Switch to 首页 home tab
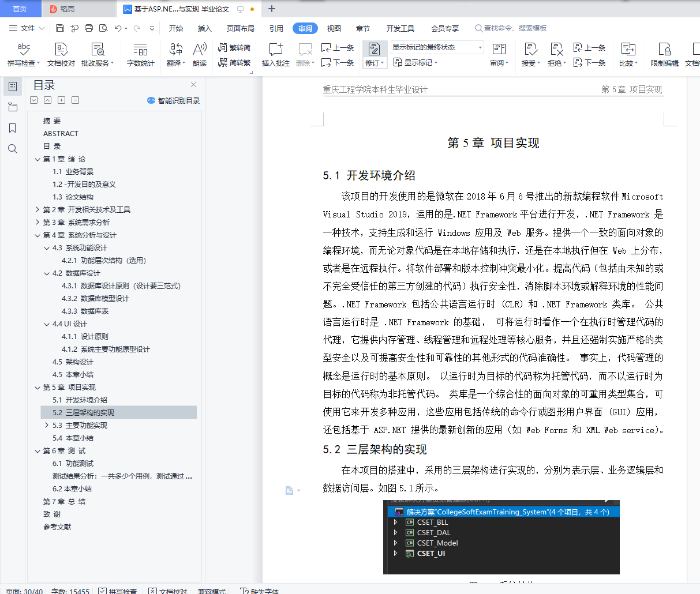Viewport: 700px width, 594px height. click(x=20, y=9)
